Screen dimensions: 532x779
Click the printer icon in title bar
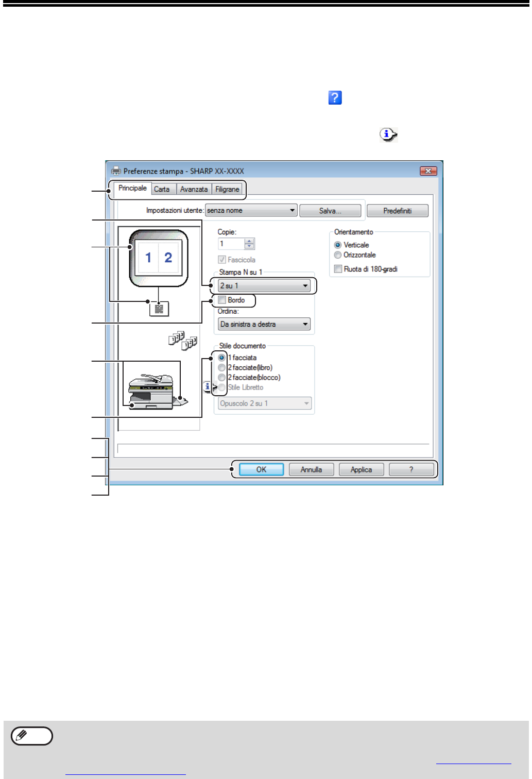point(116,171)
